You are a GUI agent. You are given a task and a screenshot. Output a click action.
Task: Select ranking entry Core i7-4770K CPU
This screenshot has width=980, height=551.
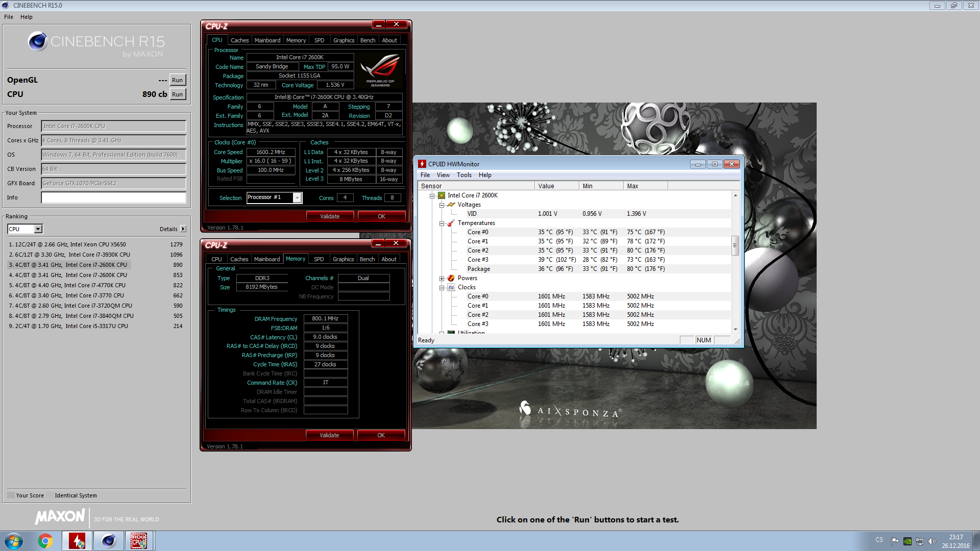coord(95,285)
